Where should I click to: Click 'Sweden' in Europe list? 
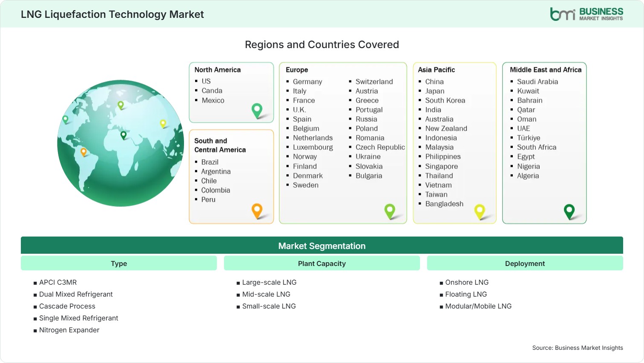tap(306, 185)
